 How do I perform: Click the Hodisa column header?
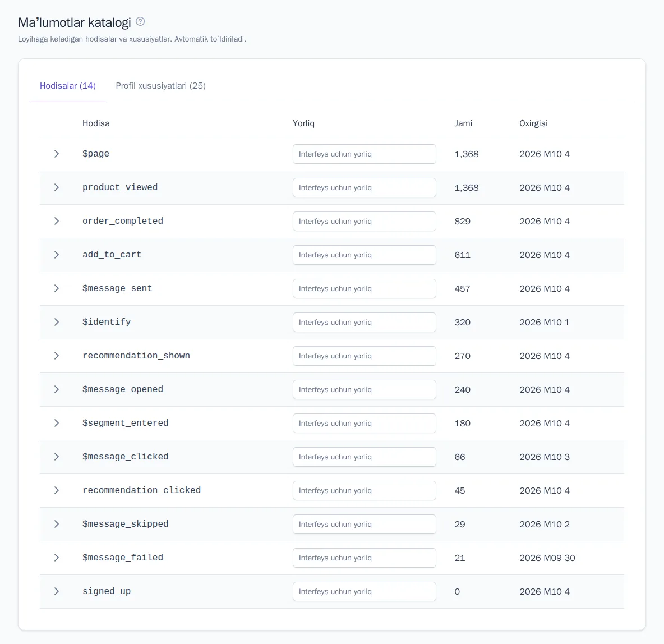(x=96, y=123)
